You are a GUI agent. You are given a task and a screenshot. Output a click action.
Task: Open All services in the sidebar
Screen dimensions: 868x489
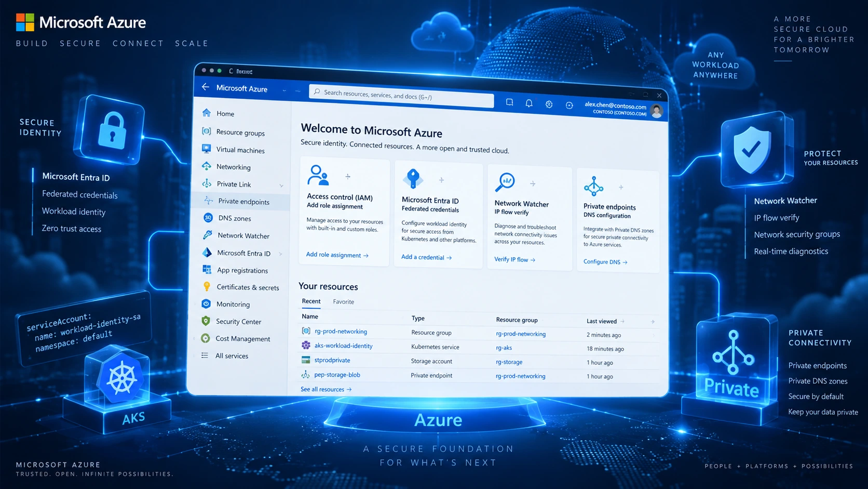pyautogui.click(x=232, y=356)
